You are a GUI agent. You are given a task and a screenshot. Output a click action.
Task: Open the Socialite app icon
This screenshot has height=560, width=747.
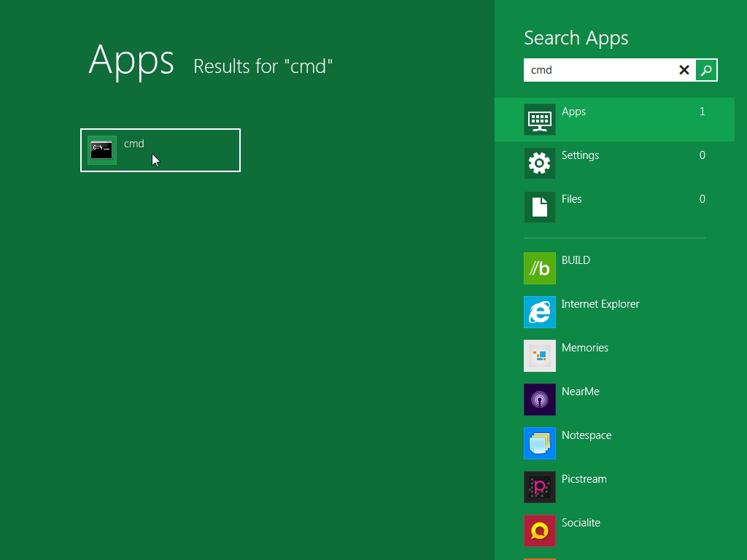point(540,531)
